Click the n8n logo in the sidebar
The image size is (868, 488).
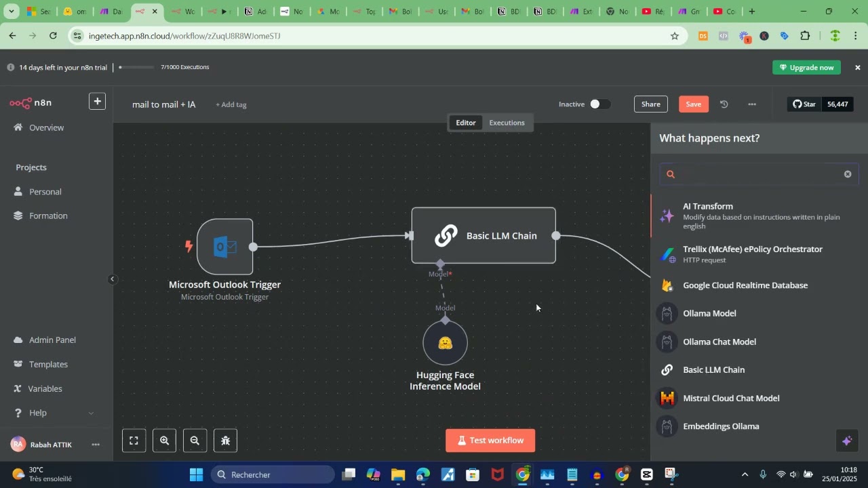31,103
